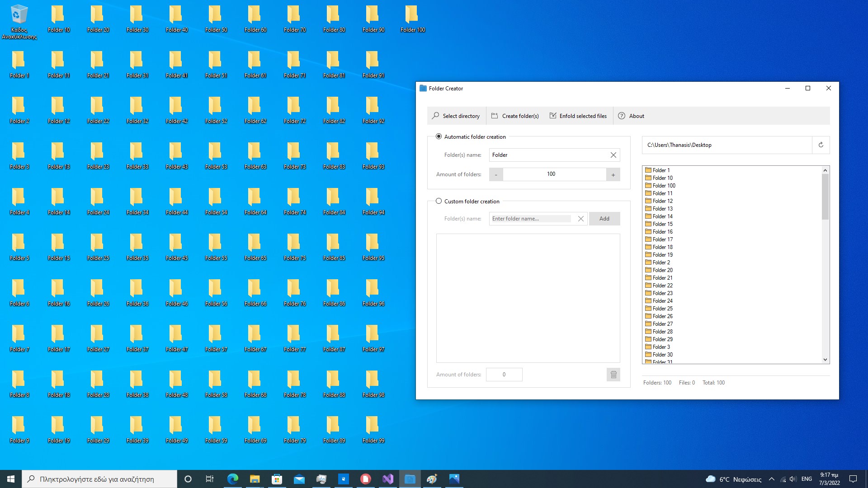This screenshot has height=488, width=868.
Task: Show hidden system tray icons
Action: pyautogui.click(x=771, y=479)
